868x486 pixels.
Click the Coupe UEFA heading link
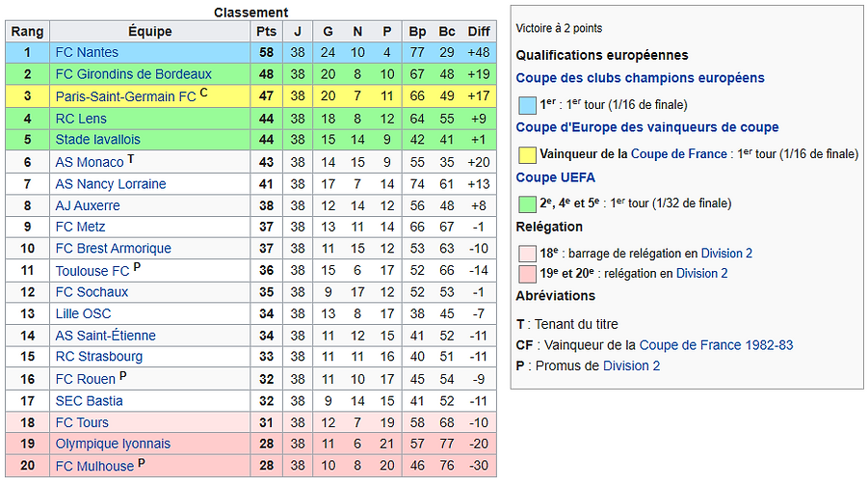pyautogui.click(x=555, y=177)
